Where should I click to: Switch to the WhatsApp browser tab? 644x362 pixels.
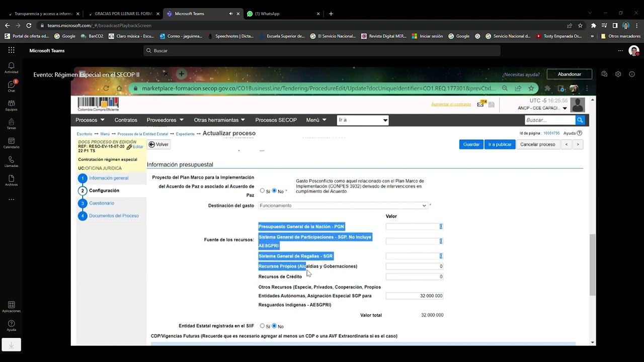click(282, 14)
